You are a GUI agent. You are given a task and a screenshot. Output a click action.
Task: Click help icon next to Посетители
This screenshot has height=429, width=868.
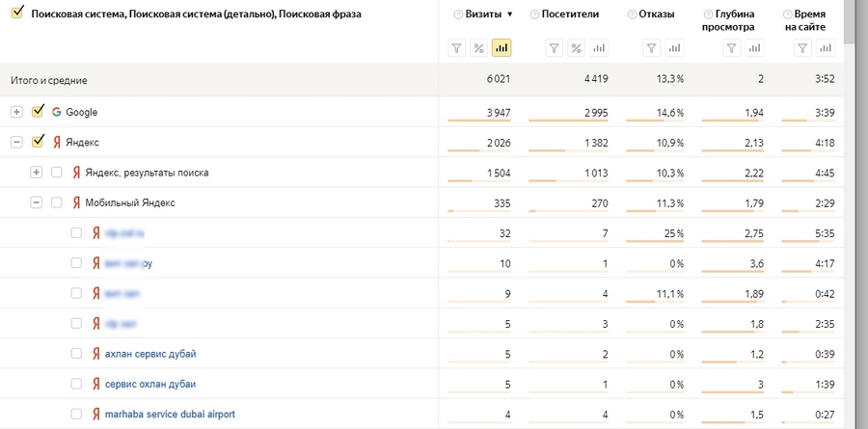534,14
